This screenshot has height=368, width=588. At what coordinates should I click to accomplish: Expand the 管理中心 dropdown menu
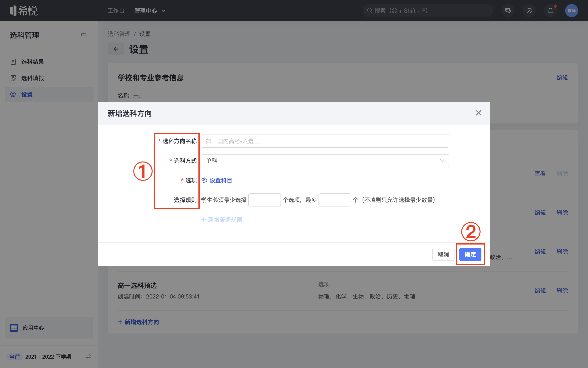point(150,11)
